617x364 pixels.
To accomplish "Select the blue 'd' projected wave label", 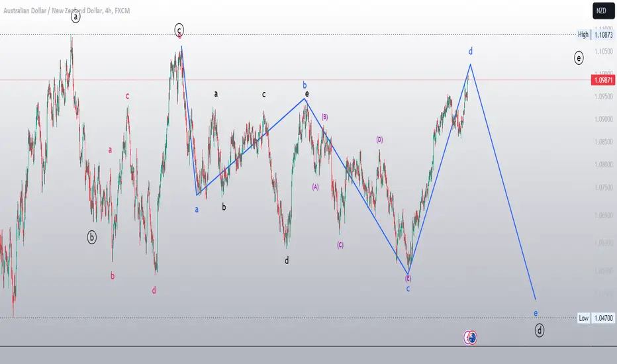I will tap(470, 51).
